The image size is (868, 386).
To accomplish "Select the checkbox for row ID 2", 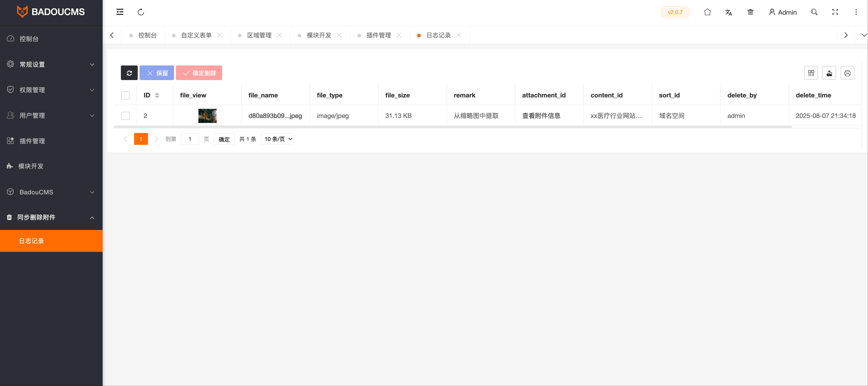I will (x=125, y=116).
